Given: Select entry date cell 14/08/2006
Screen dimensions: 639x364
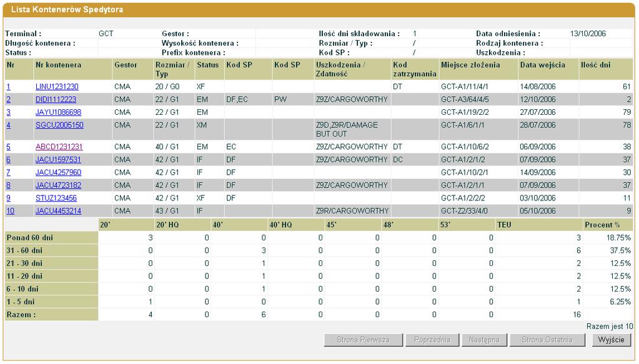Looking at the screenshot, I should (548, 87).
